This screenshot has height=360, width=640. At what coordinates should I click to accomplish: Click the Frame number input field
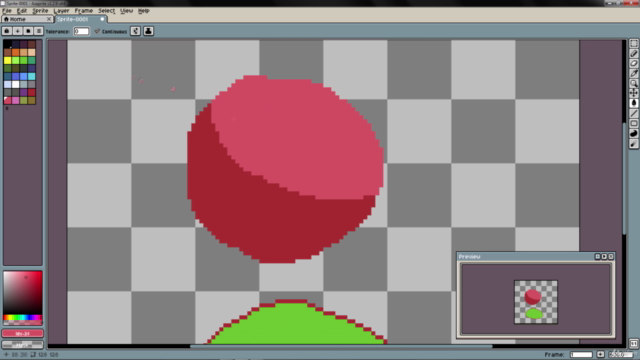(581, 354)
